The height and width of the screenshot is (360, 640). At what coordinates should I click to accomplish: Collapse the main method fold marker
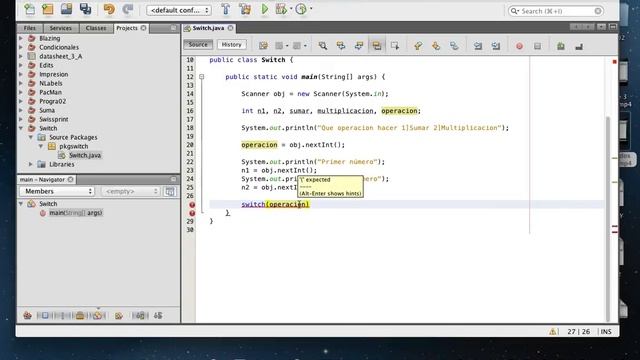(x=202, y=77)
